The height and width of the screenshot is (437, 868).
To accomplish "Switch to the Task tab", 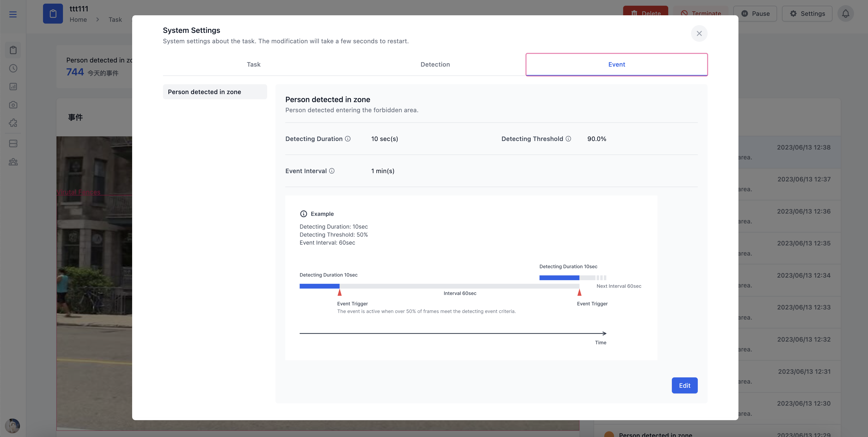I will (x=253, y=64).
